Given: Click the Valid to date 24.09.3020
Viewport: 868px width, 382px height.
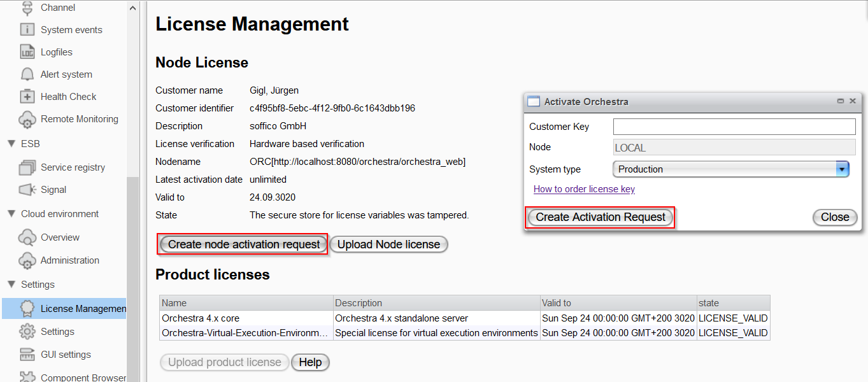Looking at the screenshot, I should point(273,197).
